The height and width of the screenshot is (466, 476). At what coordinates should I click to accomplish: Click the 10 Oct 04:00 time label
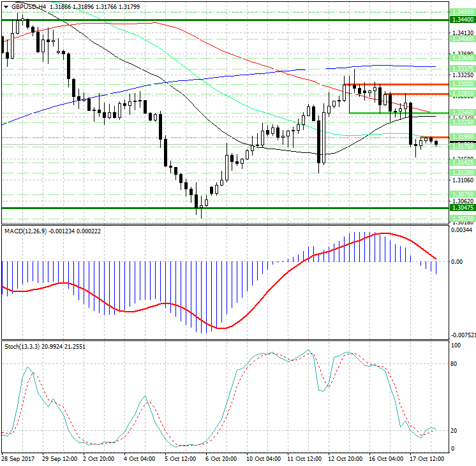click(x=263, y=459)
